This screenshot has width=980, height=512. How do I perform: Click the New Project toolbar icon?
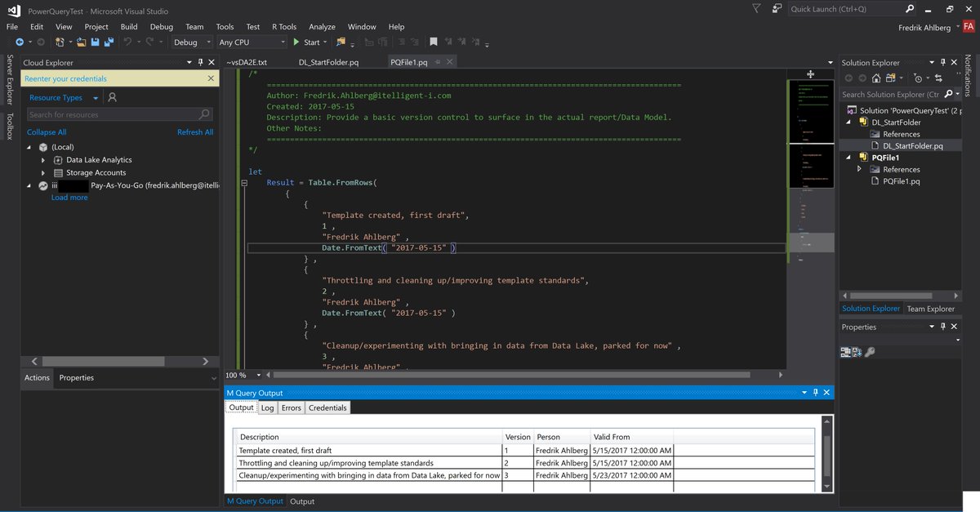click(60, 42)
